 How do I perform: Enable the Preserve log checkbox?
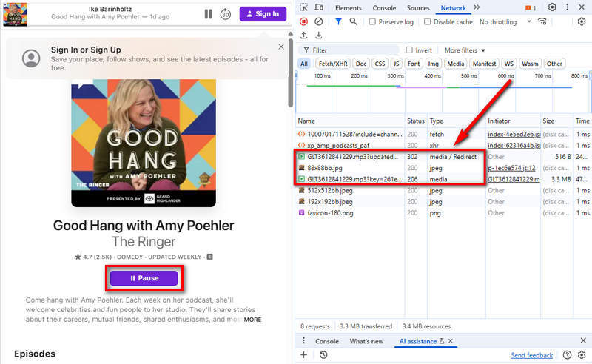[x=372, y=22]
